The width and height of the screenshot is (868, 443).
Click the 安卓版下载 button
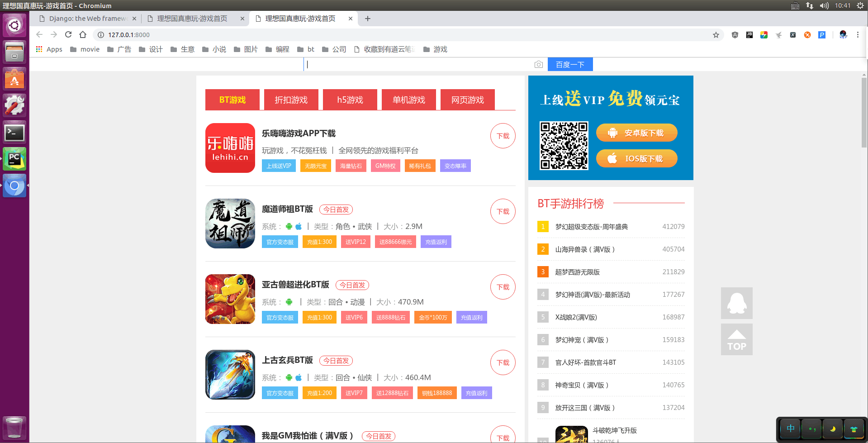pos(636,133)
